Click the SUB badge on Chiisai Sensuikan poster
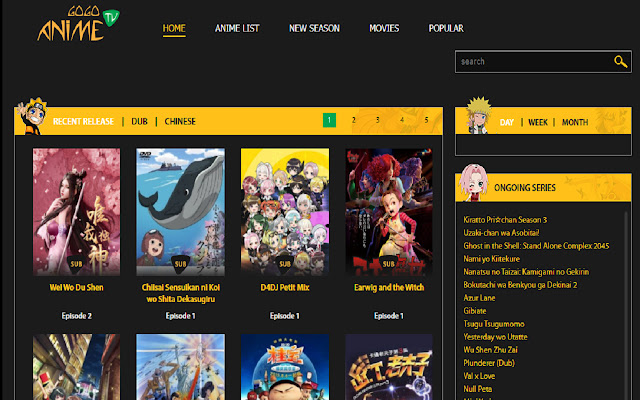640x400 pixels. tap(180, 264)
